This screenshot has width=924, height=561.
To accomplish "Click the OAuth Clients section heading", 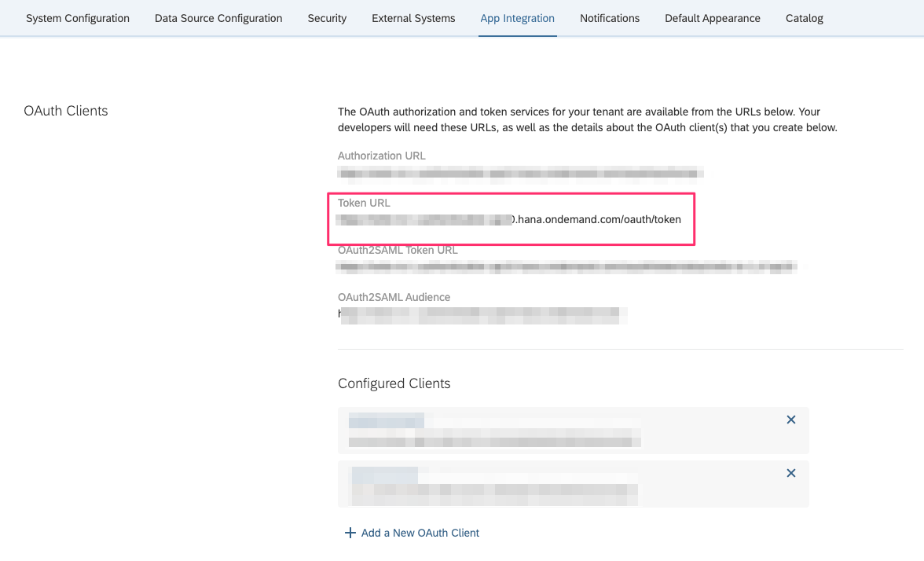I will (x=66, y=111).
